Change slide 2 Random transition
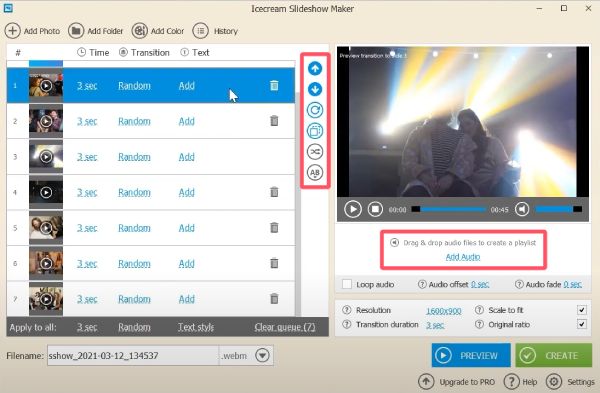Image resolution: width=600 pixels, height=393 pixels. (x=134, y=121)
